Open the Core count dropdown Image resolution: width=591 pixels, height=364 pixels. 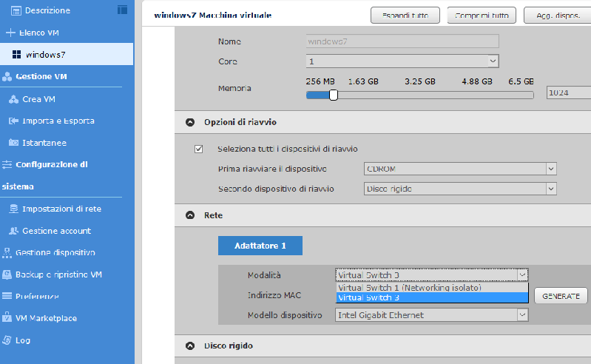tap(402, 61)
